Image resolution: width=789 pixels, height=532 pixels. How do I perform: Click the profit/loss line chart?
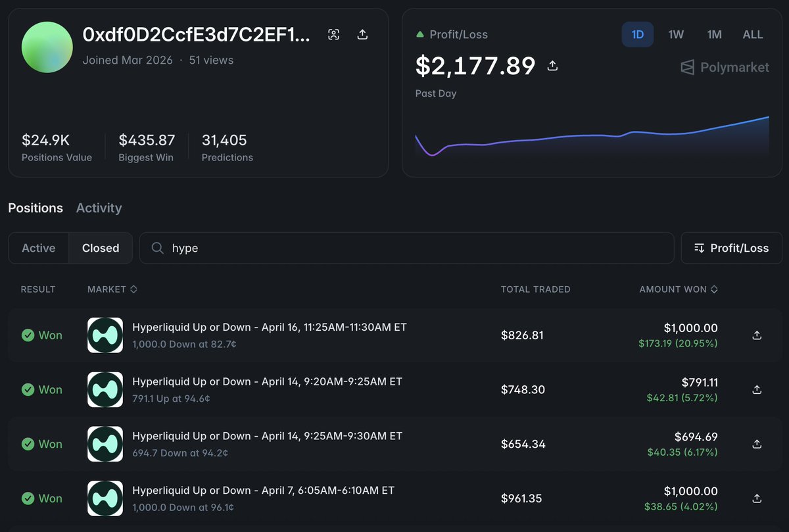pyautogui.click(x=592, y=137)
